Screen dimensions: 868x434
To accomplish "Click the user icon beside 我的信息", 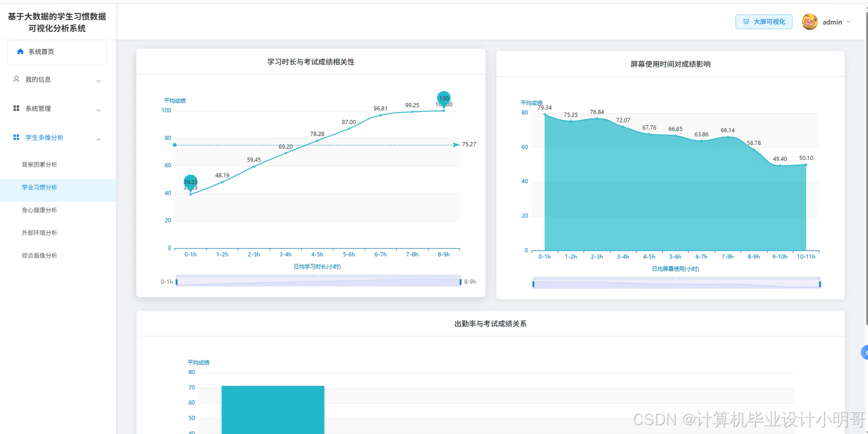I will [16, 79].
